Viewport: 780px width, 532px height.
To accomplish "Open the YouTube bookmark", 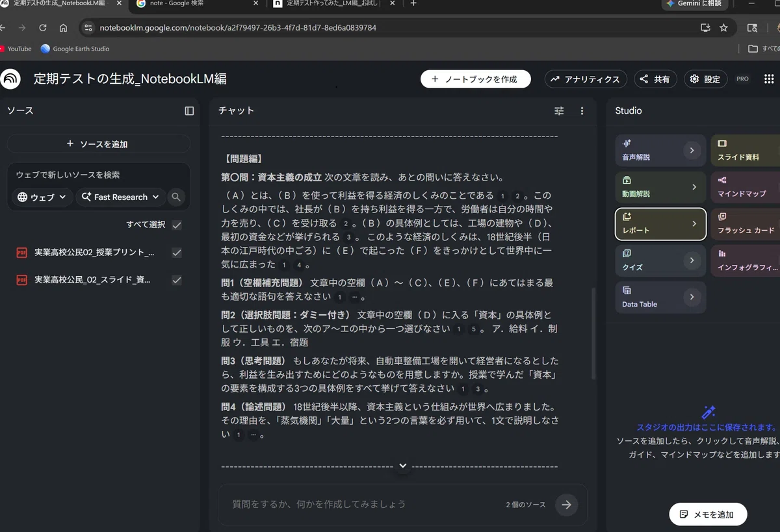I will pyautogui.click(x=16, y=49).
